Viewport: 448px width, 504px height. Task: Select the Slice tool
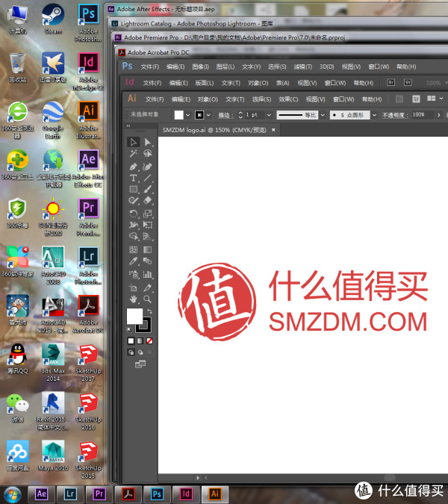147,287
